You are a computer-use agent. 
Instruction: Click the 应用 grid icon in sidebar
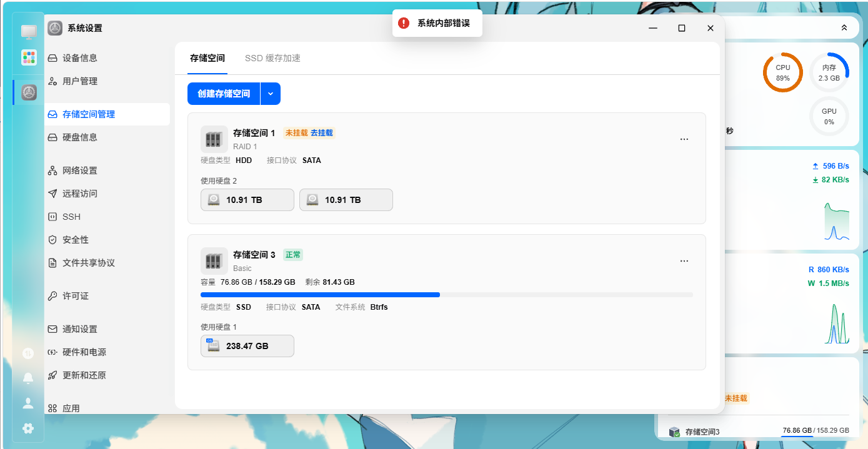pyautogui.click(x=52, y=408)
